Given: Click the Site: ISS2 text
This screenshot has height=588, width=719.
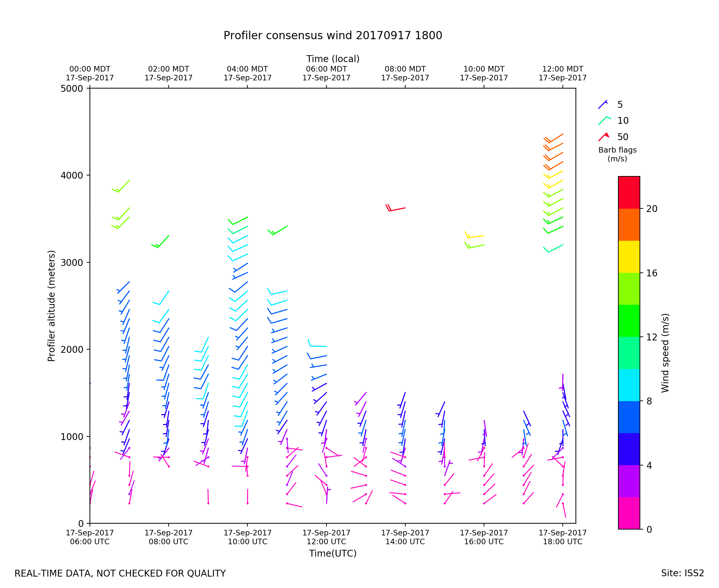Looking at the screenshot, I should (682, 573).
